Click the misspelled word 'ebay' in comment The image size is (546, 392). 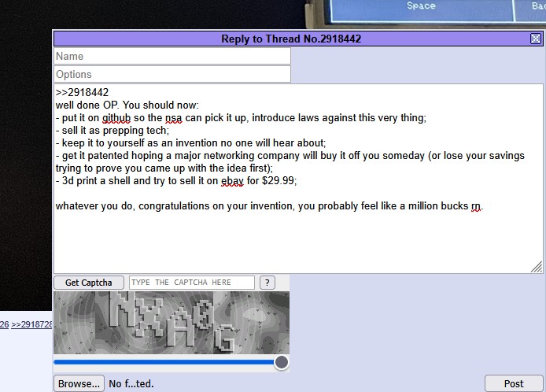pyautogui.click(x=232, y=181)
